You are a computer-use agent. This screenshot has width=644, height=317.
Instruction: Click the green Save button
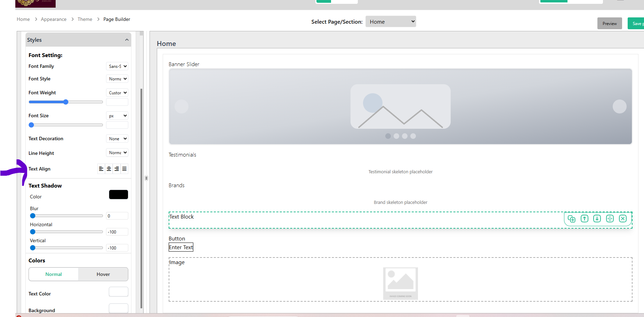tap(636, 23)
